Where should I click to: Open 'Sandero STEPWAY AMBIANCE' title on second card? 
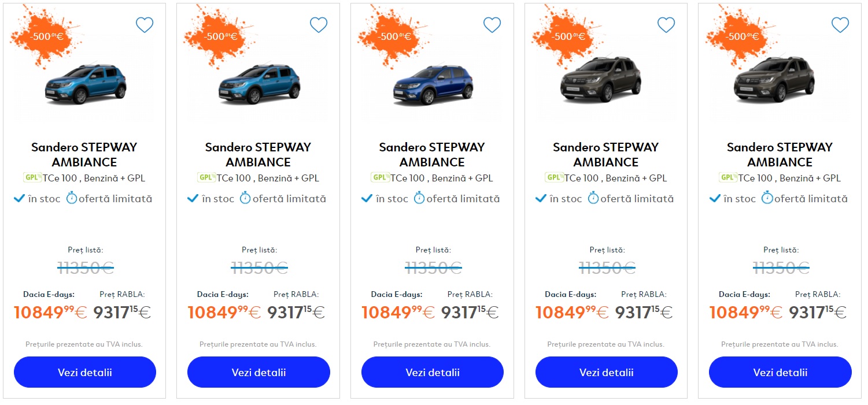click(258, 154)
